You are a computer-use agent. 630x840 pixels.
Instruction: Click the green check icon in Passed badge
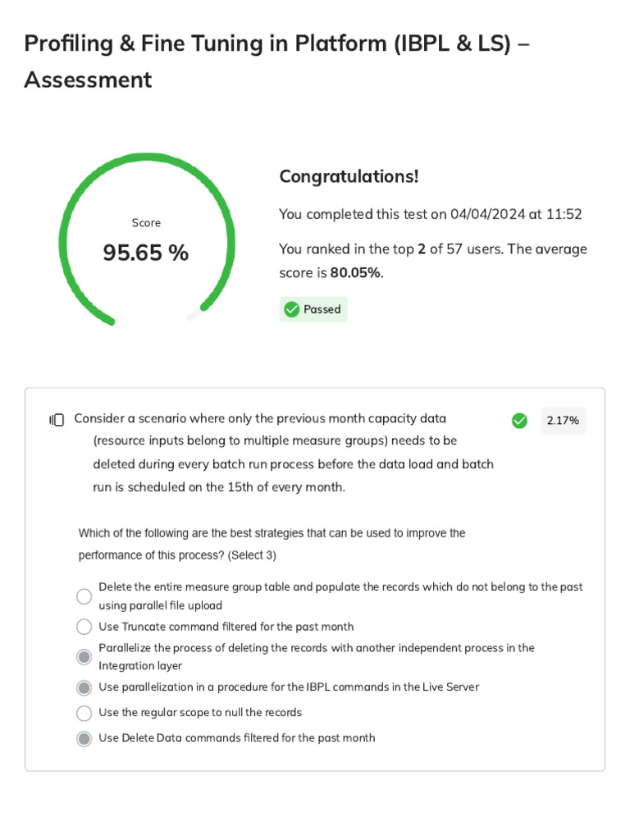[x=291, y=309]
